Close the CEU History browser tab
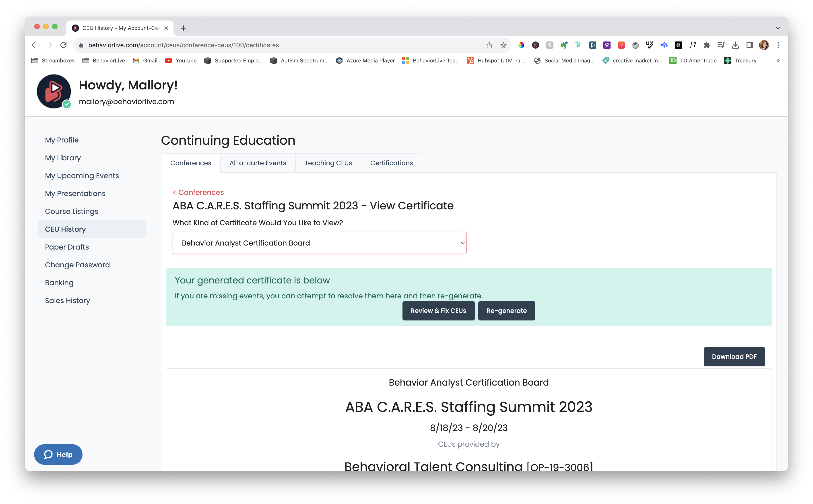813x504 pixels. (x=166, y=28)
